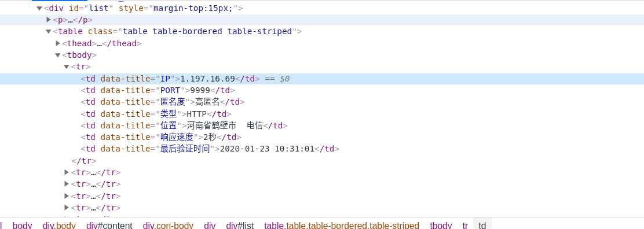
Task: Click the data-title value 最后验证时间
Action: pos(185,149)
